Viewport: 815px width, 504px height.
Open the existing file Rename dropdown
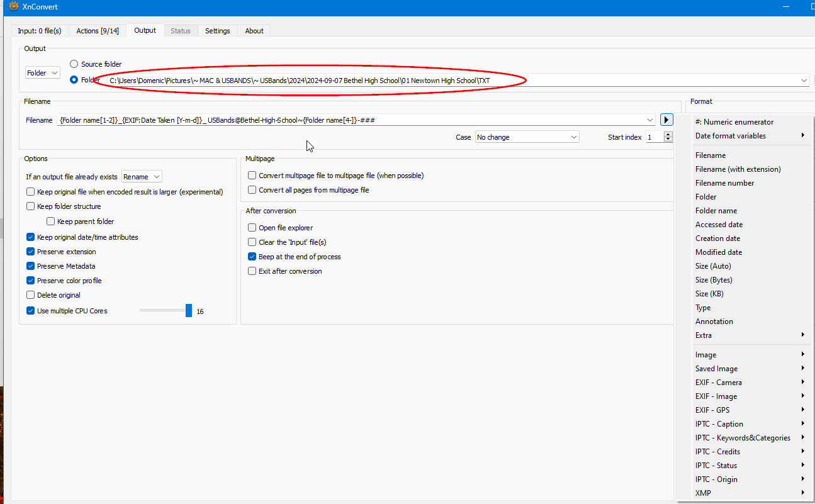point(142,177)
